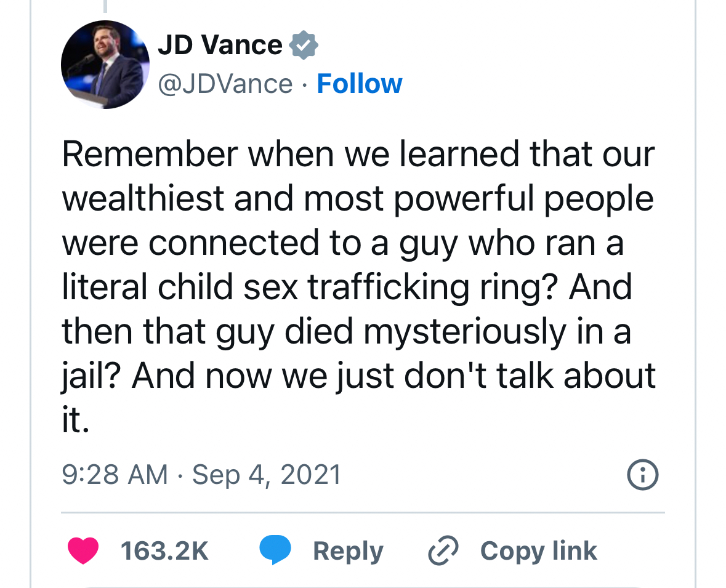Click the @JDVance handle
This screenshot has width=726, height=588.
(x=225, y=84)
